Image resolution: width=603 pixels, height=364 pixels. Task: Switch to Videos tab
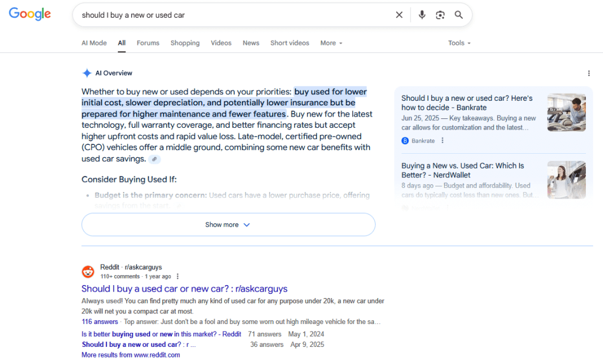pos(221,43)
